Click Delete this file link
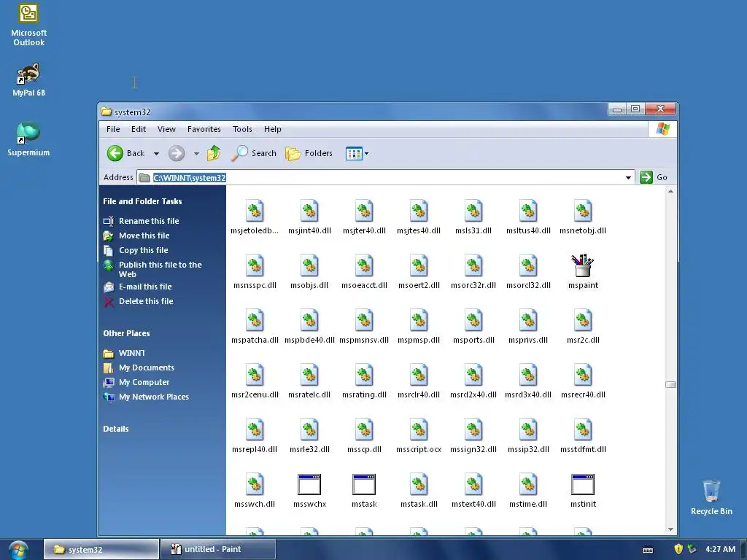 click(x=146, y=301)
